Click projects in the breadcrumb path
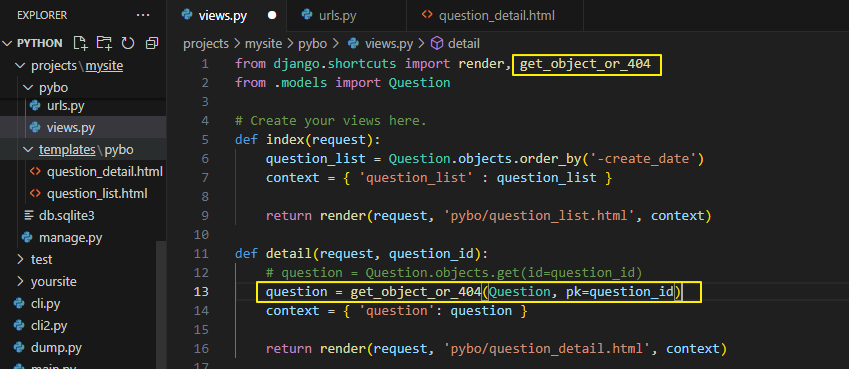Screen dimensions: 849x369 [206, 43]
